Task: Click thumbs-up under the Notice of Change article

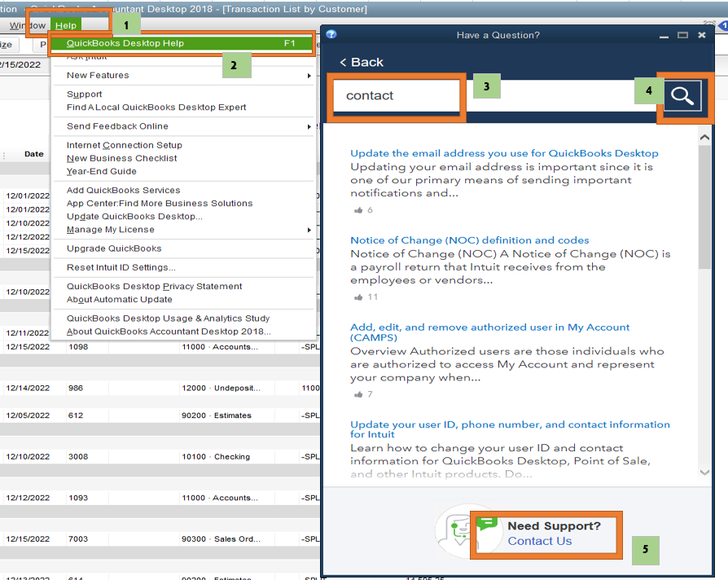Action: click(358, 297)
